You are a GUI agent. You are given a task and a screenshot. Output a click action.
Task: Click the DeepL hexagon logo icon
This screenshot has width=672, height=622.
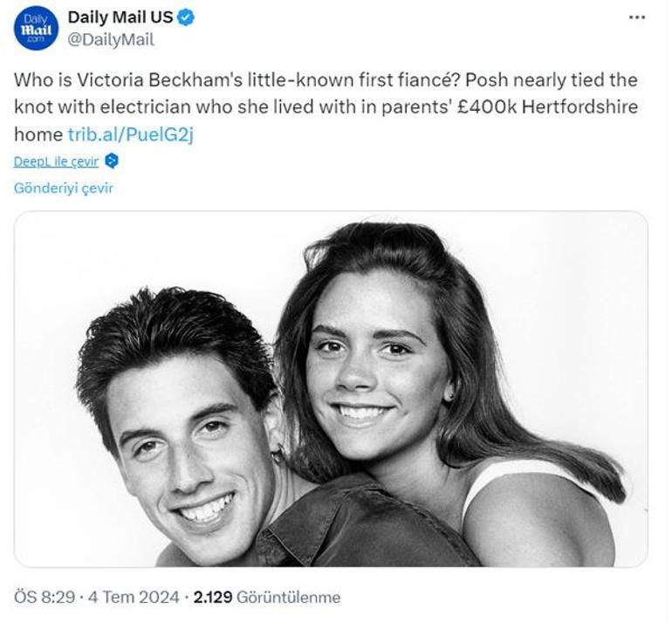(111, 161)
